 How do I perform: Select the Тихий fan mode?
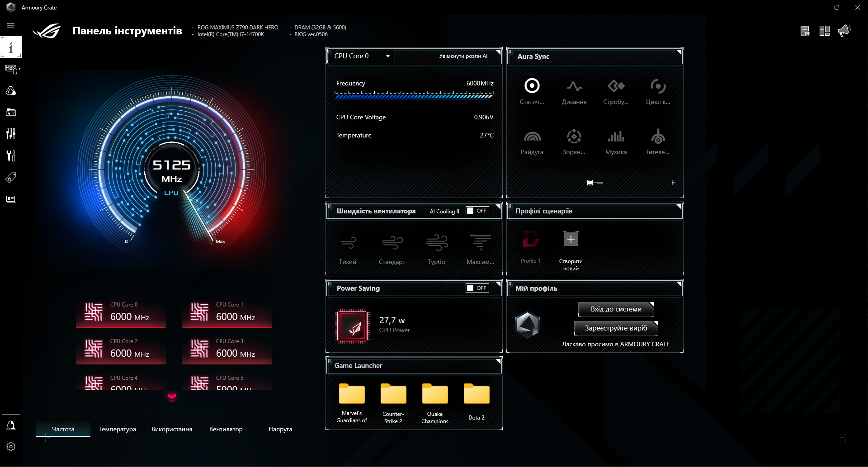tap(348, 249)
